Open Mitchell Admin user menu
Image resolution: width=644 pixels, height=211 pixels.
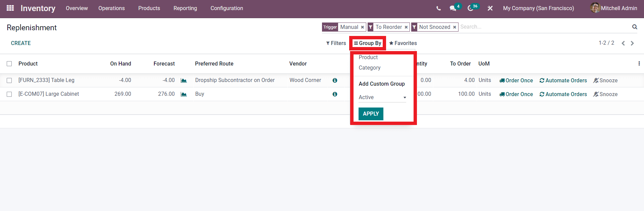pos(614,8)
